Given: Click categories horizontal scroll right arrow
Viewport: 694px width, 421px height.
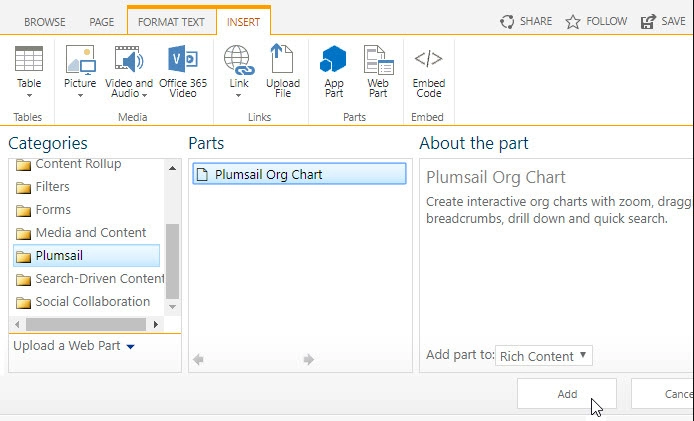Looking at the screenshot, I should 155,324.
